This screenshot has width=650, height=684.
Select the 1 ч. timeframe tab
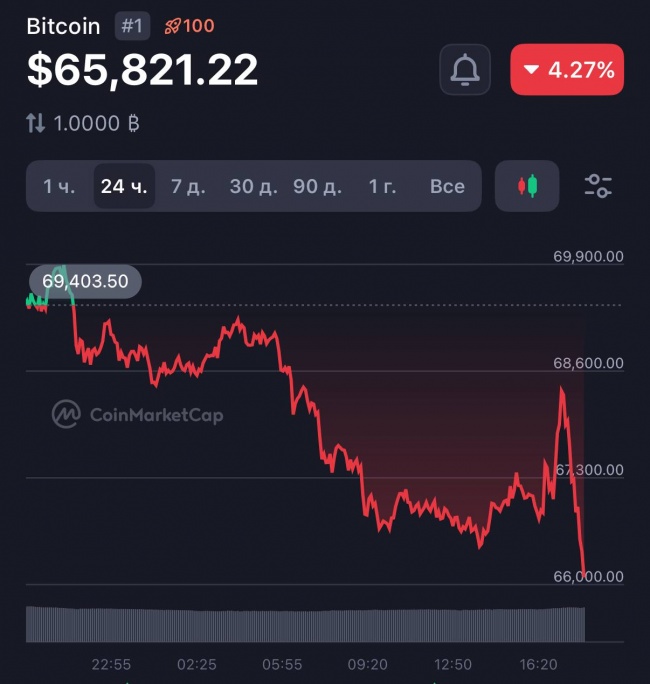(59, 186)
